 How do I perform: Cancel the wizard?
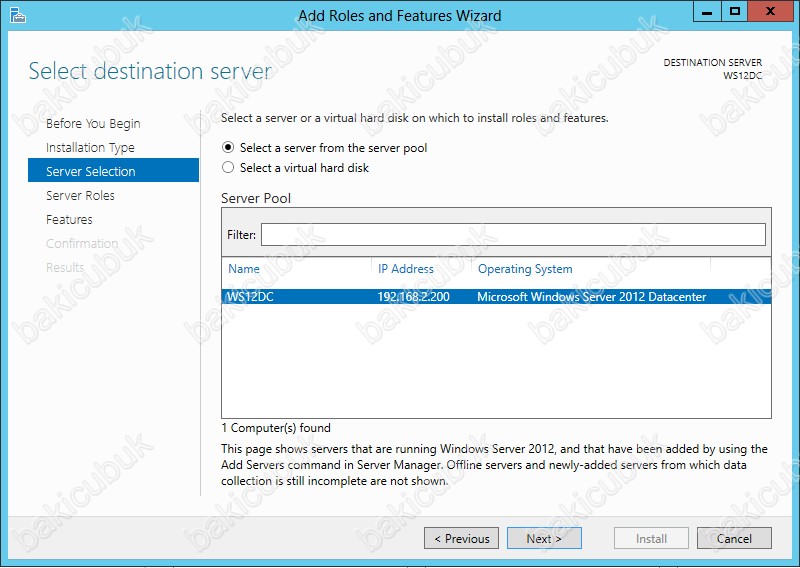click(734, 538)
